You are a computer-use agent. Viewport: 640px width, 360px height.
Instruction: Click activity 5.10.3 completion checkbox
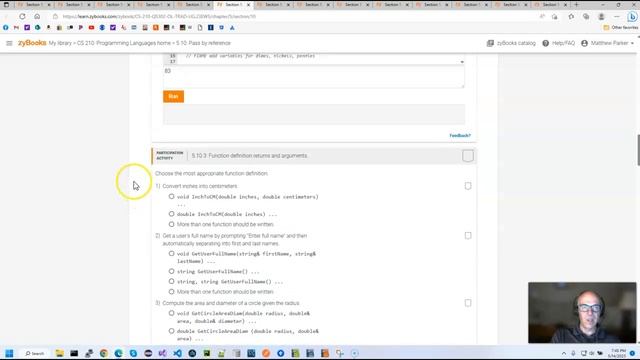[468, 156]
